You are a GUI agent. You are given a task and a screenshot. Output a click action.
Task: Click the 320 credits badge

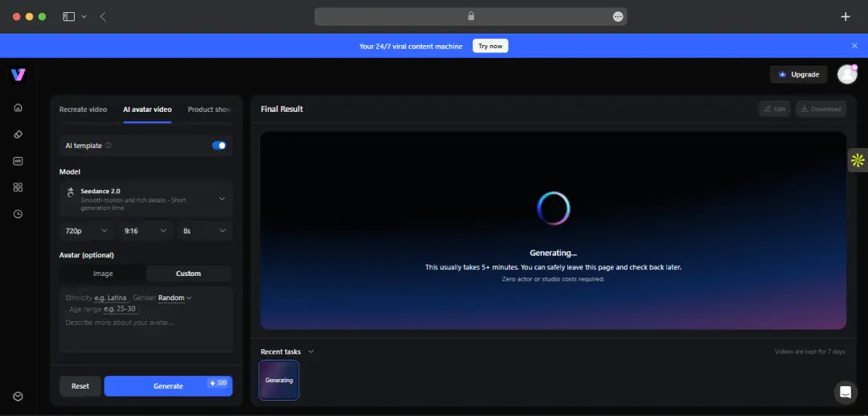pos(219,383)
